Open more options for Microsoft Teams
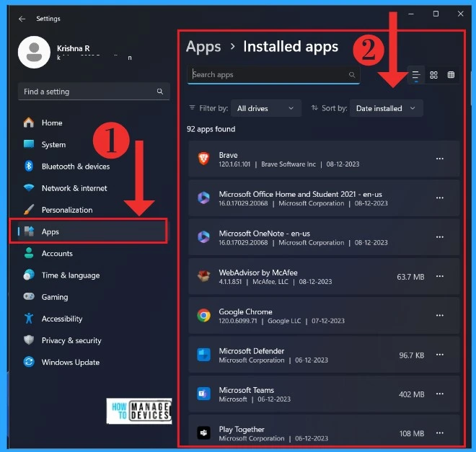The width and height of the screenshot is (476, 452). point(439,394)
